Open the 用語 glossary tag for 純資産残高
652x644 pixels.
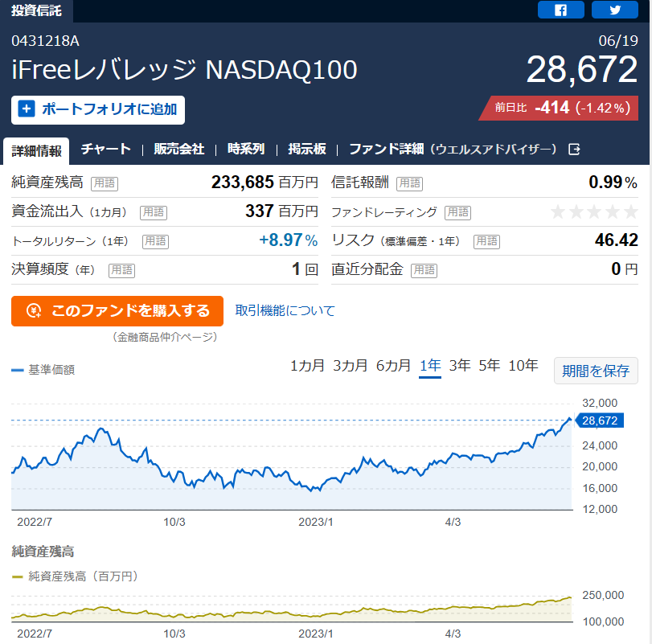pyautogui.click(x=105, y=183)
